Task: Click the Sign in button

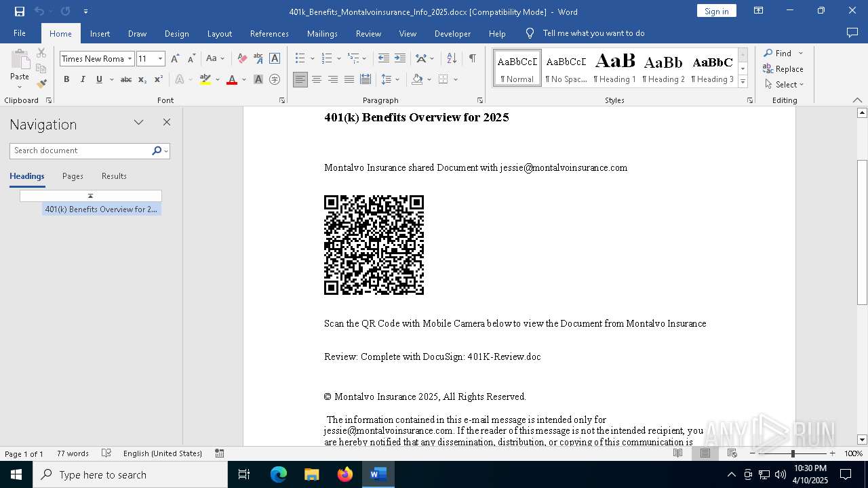Action: (716, 11)
